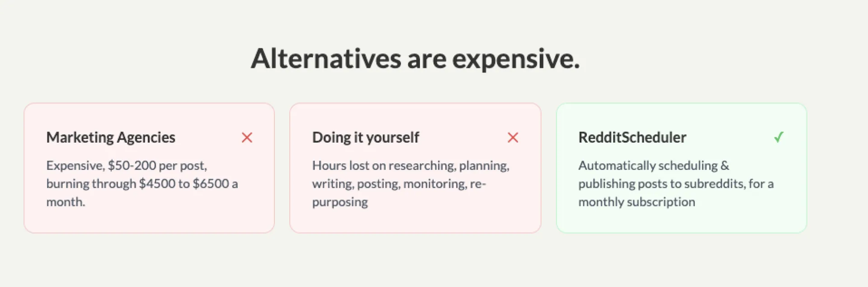Select the Doing it yourself card title
Image resolution: width=868 pixels, height=287 pixels.
[365, 138]
